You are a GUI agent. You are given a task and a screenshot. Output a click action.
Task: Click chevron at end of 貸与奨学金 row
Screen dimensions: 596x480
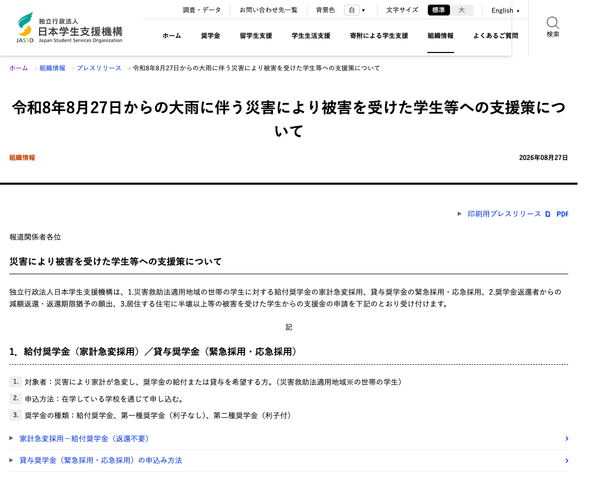tap(566, 461)
